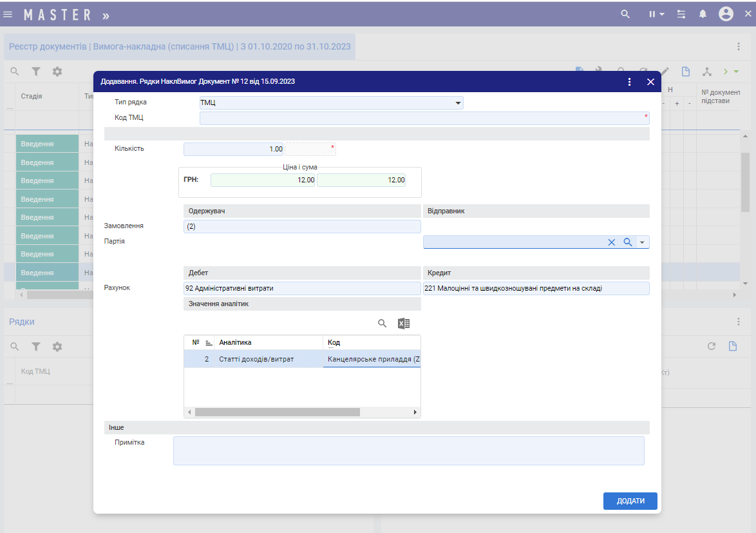Image resolution: width=756 pixels, height=533 pixels.
Task: Open the hamburger main menu
Action: (8, 14)
